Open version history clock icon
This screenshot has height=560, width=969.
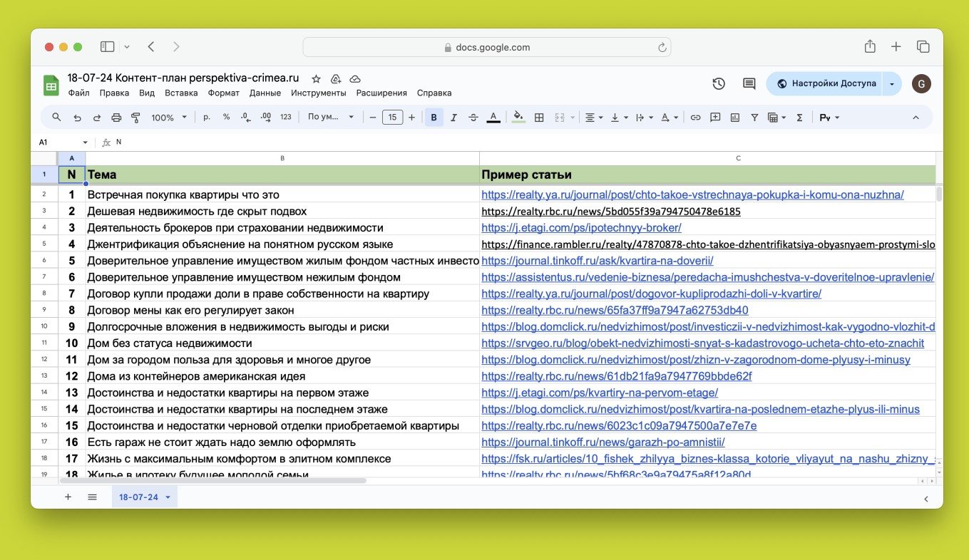click(719, 84)
